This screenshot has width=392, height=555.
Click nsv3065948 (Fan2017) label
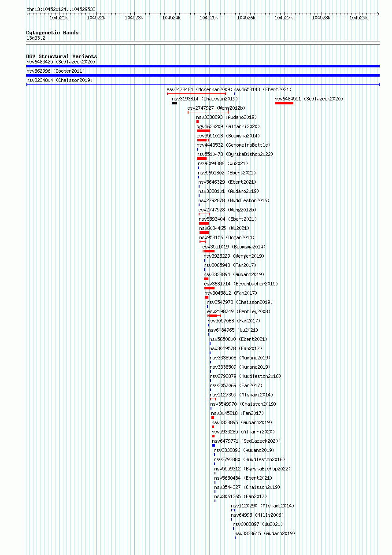[x=230, y=265]
